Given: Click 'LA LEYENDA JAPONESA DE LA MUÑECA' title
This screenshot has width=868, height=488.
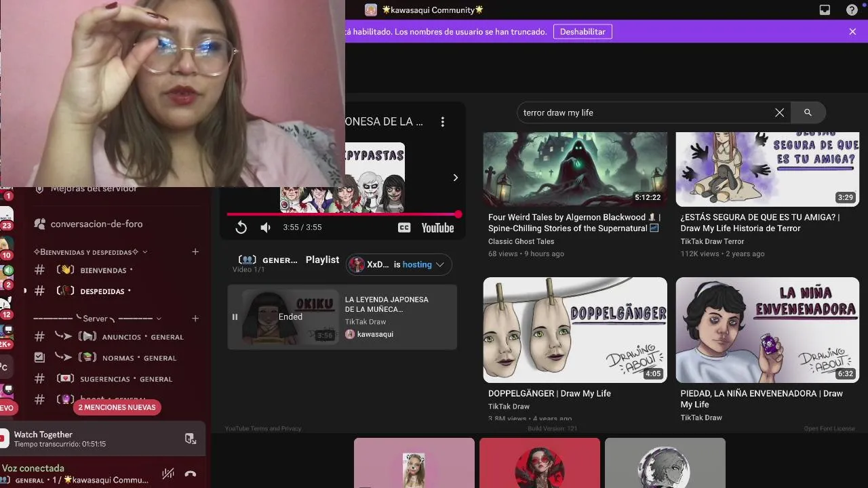Looking at the screenshot, I should (x=387, y=304).
